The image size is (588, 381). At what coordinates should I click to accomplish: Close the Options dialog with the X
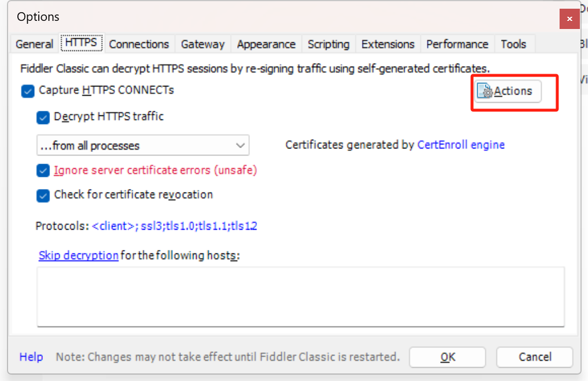[569, 19]
